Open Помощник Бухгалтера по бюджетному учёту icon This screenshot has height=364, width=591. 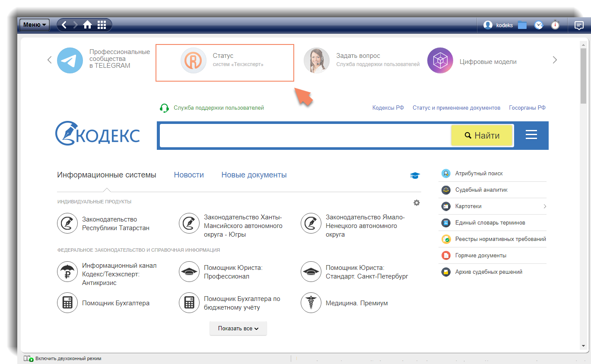point(189,303)
